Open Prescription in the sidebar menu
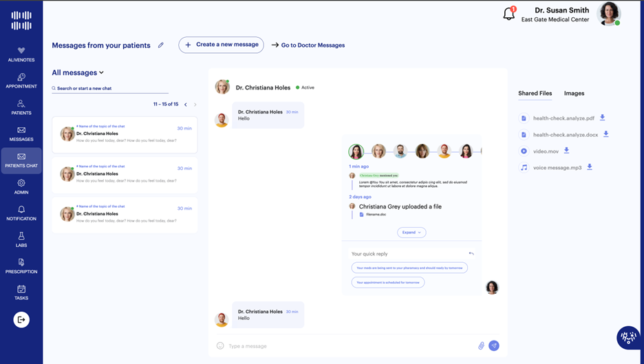The width and height of the screenshot is (644, 364). 21,266
